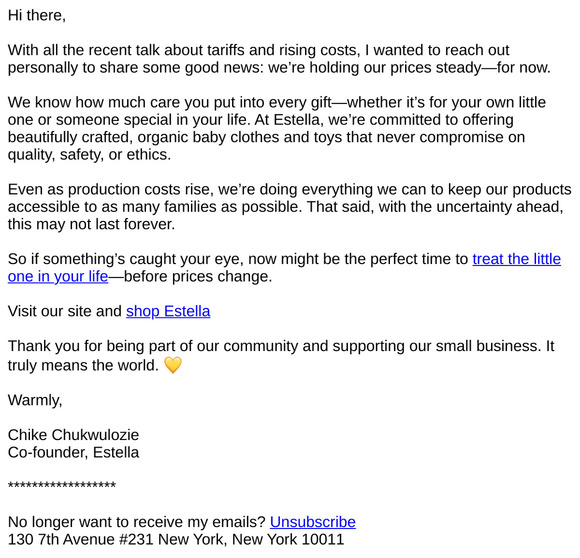580x558 pixels.
Task: Click the 'Hi there,' greeting
Action: 37,16
